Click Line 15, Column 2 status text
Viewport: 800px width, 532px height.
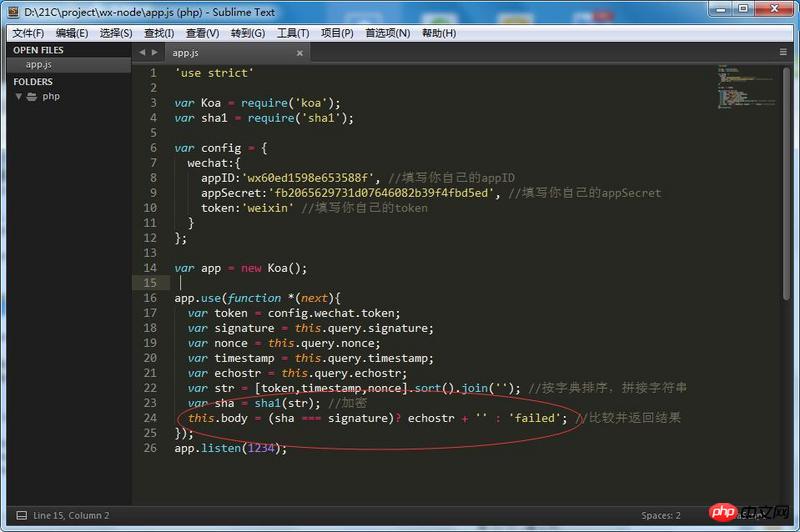click(x=71, y=515)
